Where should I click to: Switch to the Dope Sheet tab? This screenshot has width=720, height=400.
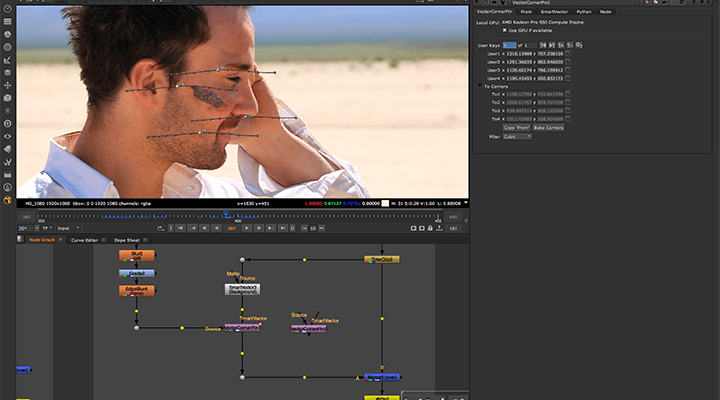[127, 240]
